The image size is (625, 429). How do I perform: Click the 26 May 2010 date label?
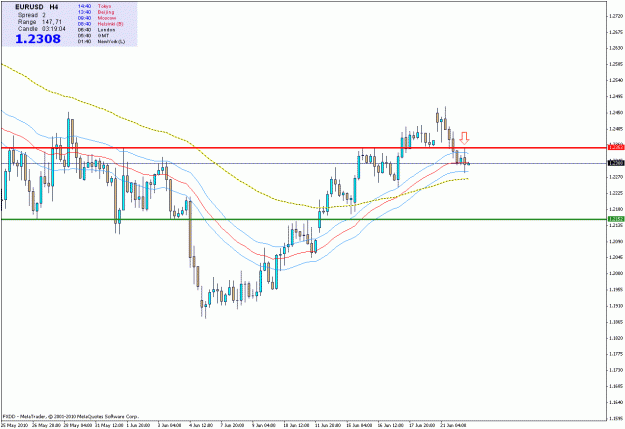[14, 425]
